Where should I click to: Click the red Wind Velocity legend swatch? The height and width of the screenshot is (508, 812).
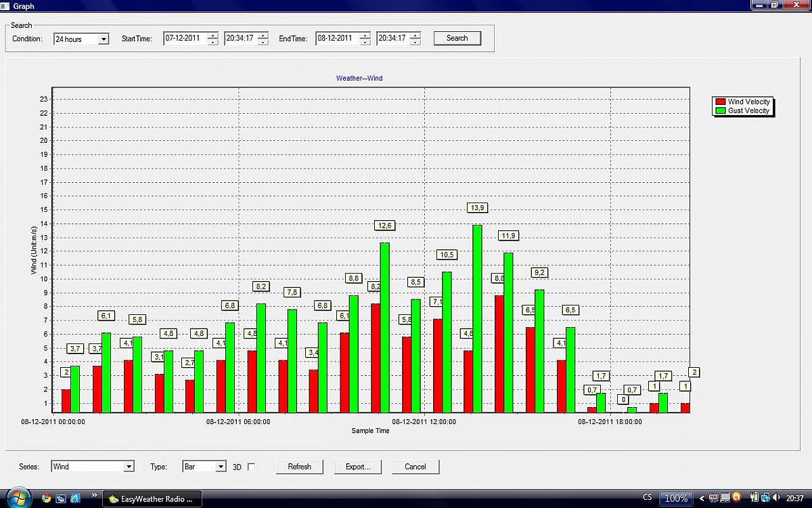point(720,102)
